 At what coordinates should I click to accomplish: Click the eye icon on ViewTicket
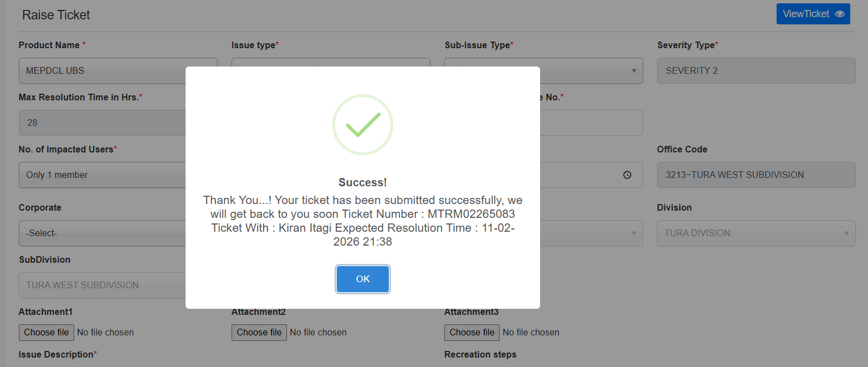840,14
